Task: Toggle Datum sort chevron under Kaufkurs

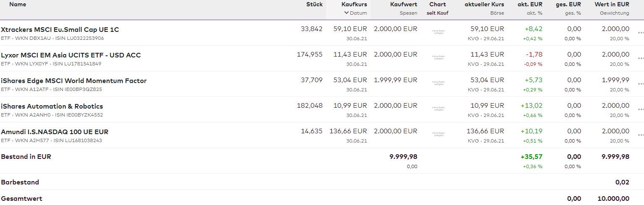Action: [347, 13]
